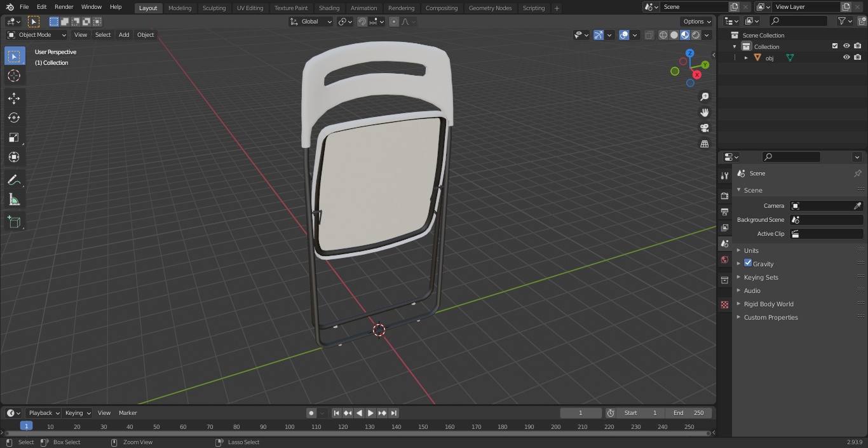Click the current frame number field
The width and height of the screenshot is (868, 448).
580,413
